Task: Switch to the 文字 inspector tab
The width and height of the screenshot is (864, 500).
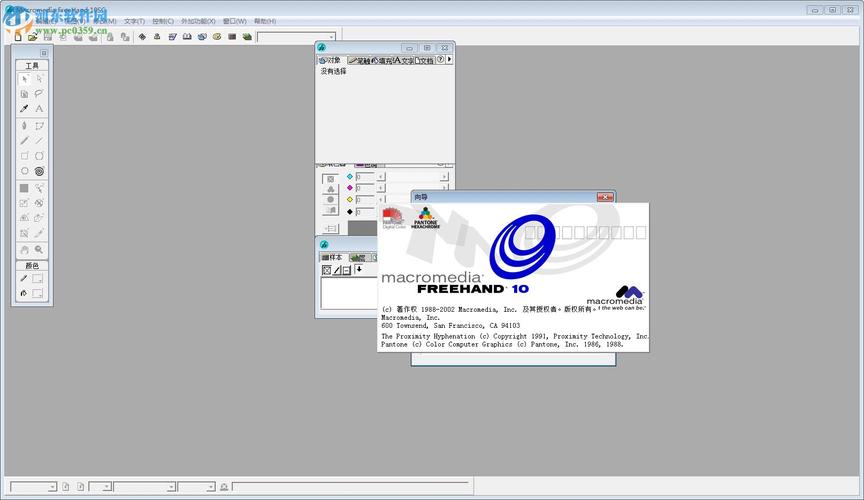Action: (x=403, y=60)
